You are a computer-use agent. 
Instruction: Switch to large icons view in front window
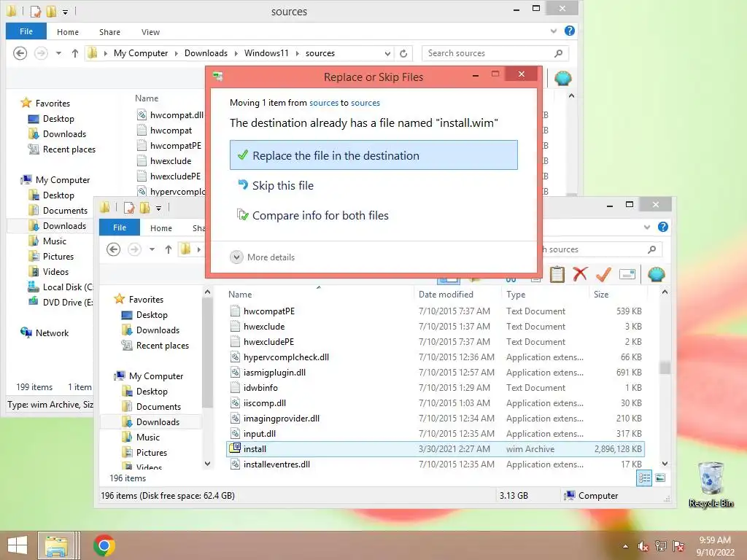660,478
